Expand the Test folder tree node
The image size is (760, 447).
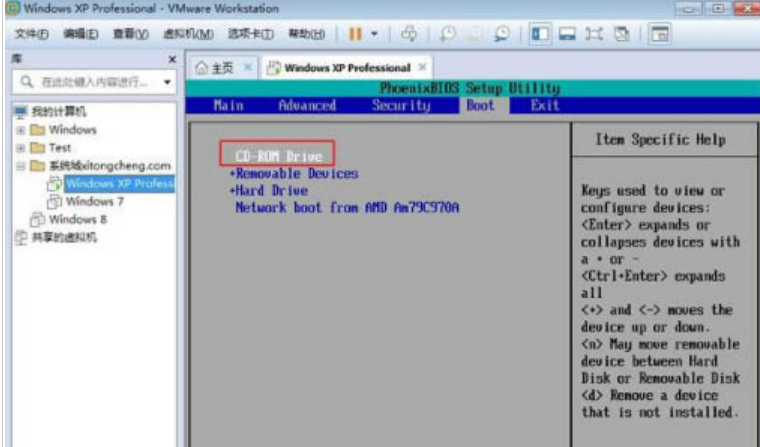coord(20,148)
